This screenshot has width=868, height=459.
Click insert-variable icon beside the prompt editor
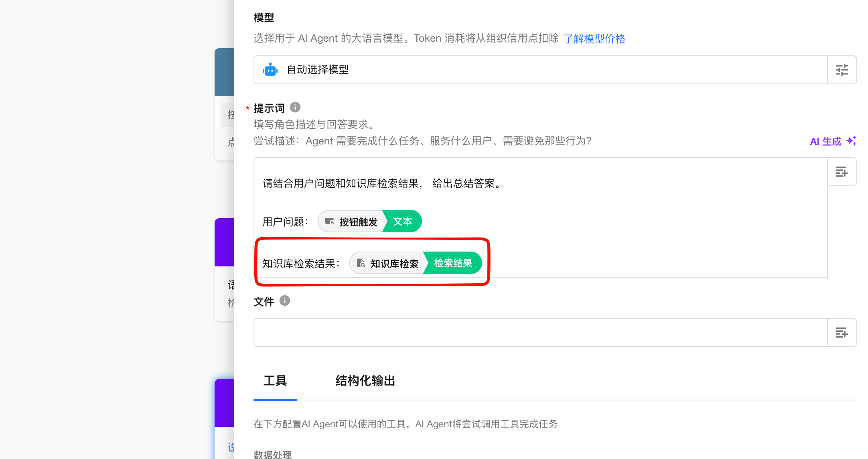(x=842, y=172)
